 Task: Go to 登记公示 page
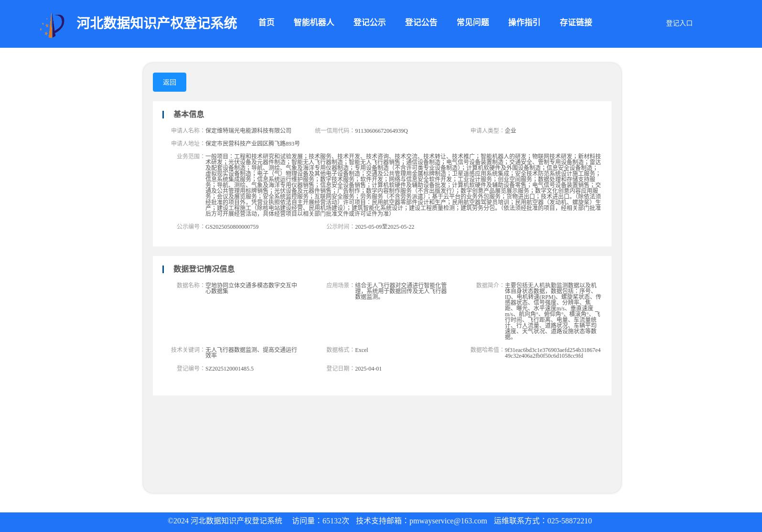369,22
